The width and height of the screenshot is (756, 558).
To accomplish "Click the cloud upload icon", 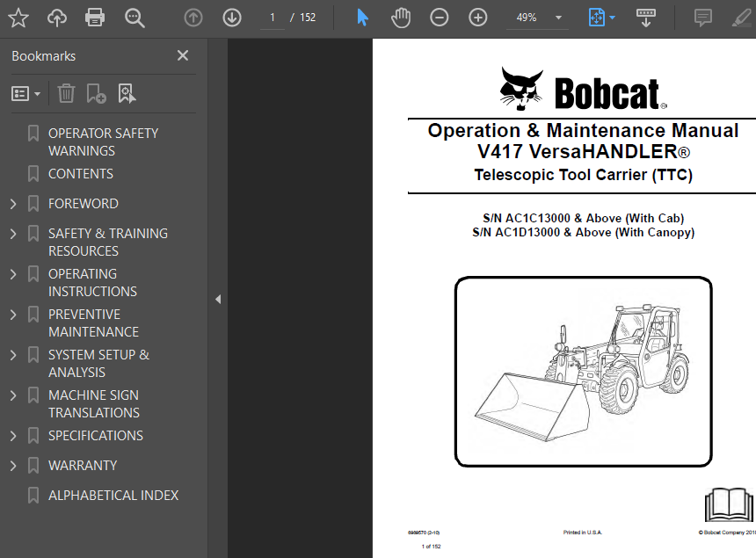I will (57, 18).
